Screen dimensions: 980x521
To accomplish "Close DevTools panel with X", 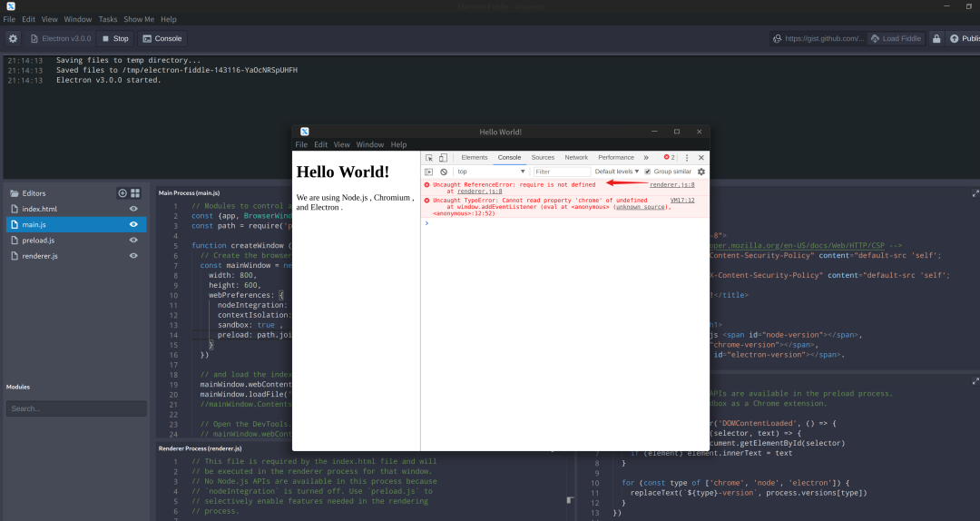I will point(701,158).
